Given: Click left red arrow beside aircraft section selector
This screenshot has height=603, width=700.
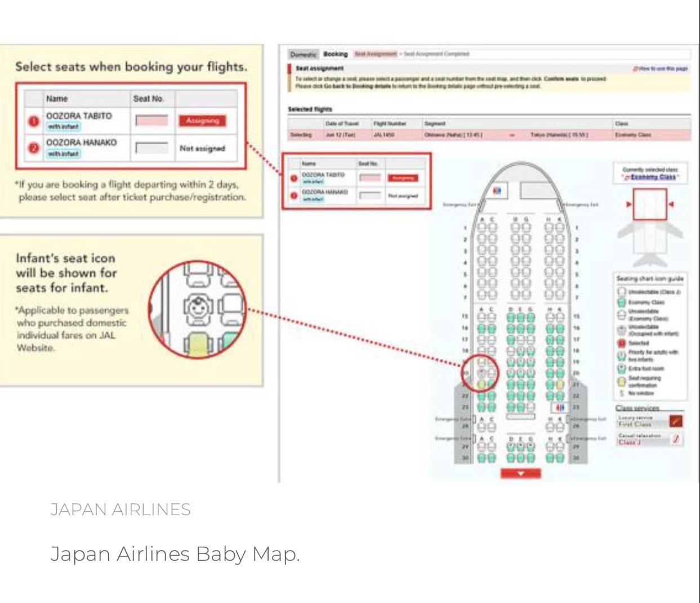Looking at the screenshot, I should click(x=629, y=204).
